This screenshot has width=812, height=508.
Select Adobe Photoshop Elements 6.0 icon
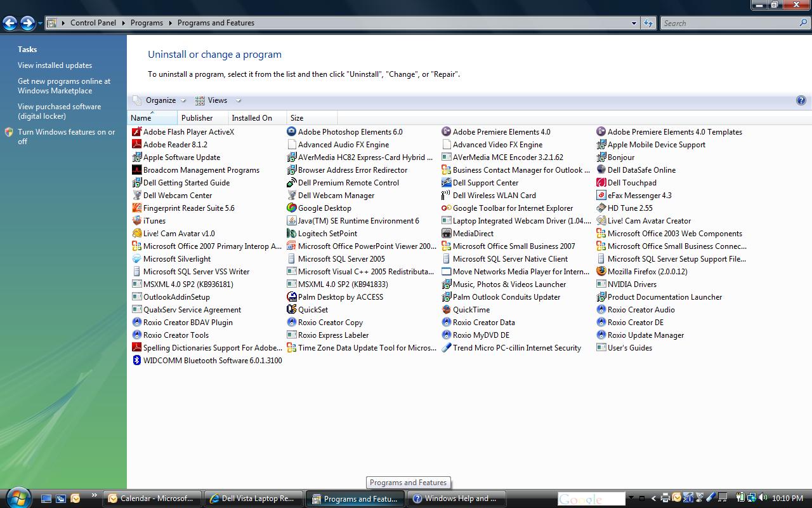(x=291, y=132)
